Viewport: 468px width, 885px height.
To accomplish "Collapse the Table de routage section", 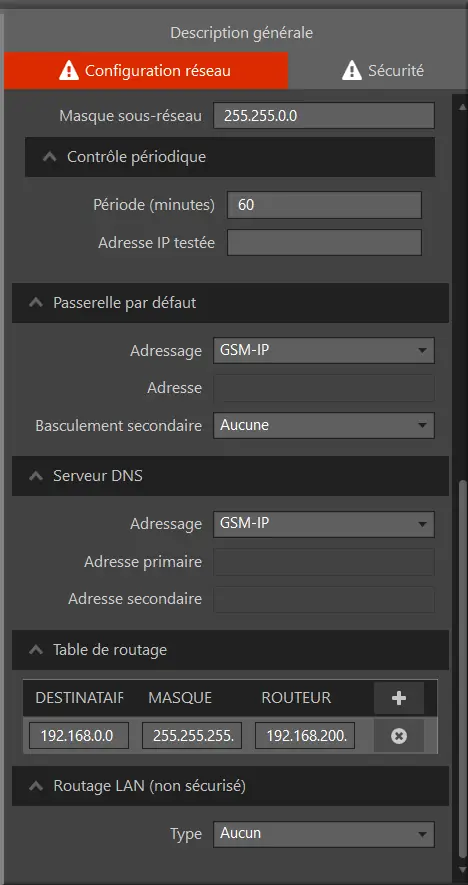I will [36, 650].
